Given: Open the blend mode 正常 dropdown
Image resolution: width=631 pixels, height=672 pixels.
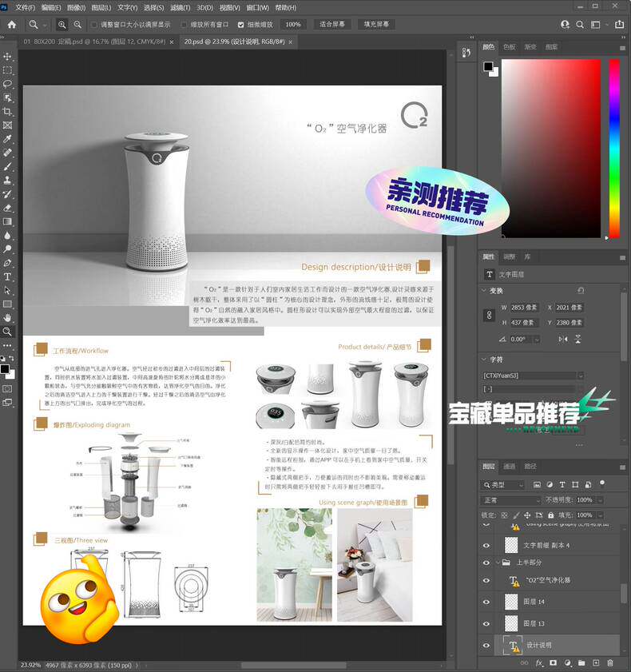Looking at the screenshot, I should click(x=510, y=500).
